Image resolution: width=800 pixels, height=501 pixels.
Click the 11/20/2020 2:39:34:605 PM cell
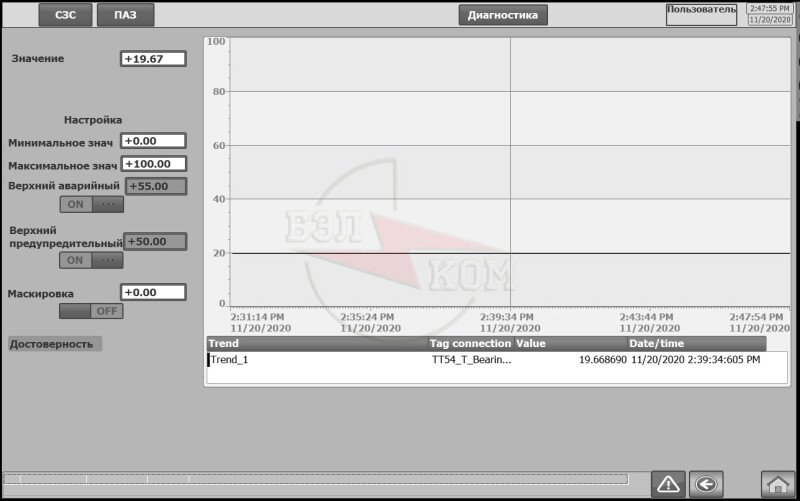(695, 360)
